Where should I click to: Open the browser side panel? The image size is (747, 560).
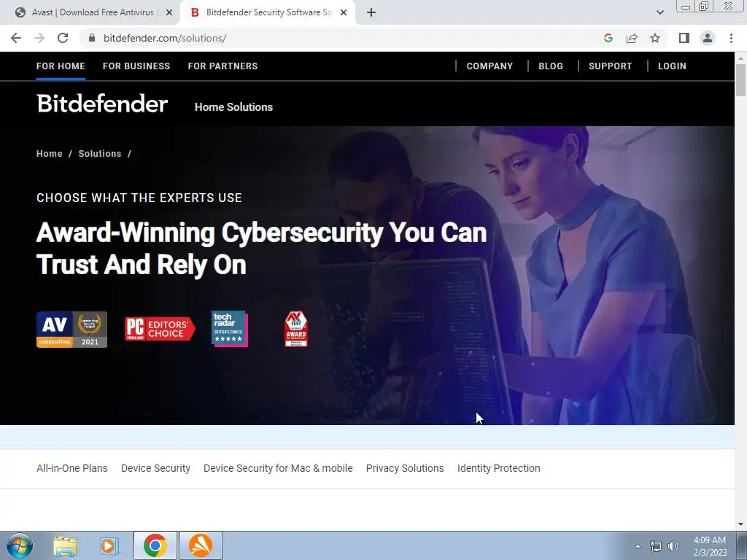[684, 38]
